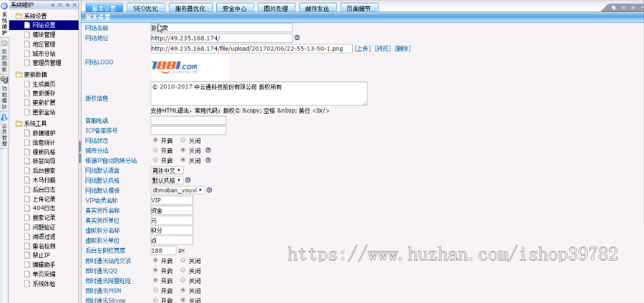This screenshot has height=303, width=644.
Task: Open 数据维护 in sidebar tree
Action: [x=44, y=133]
